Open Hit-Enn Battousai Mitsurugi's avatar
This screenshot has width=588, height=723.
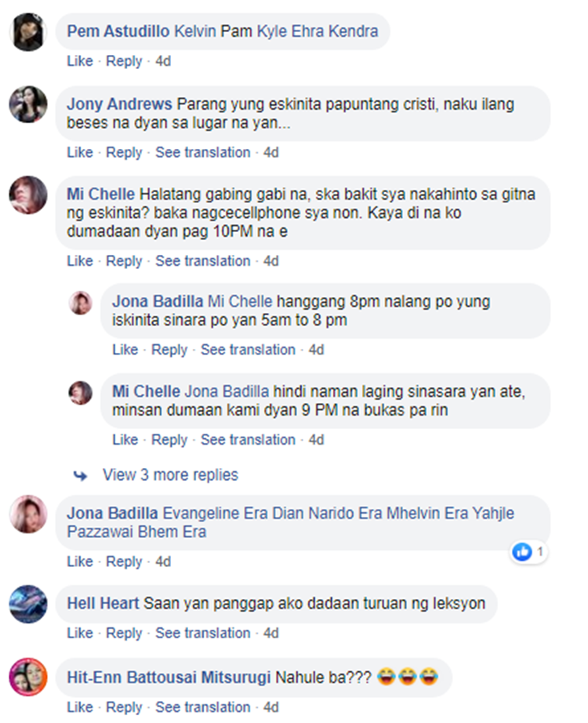tap(28, 677)
